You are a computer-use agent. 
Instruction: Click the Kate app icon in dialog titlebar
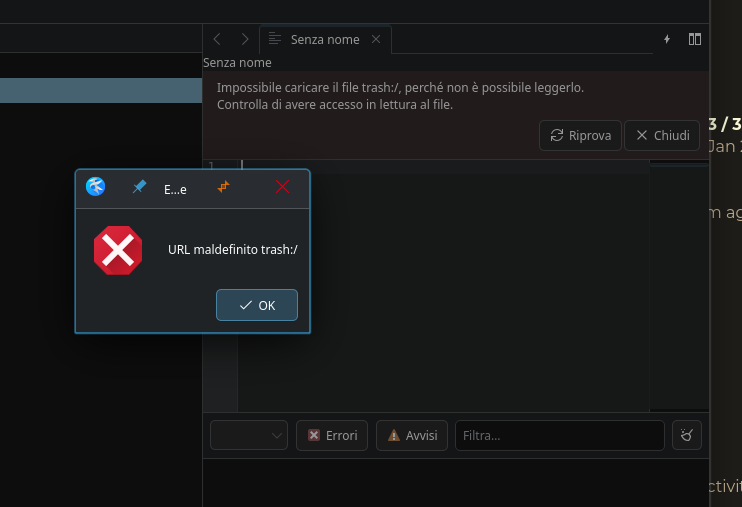click(96, 187)
